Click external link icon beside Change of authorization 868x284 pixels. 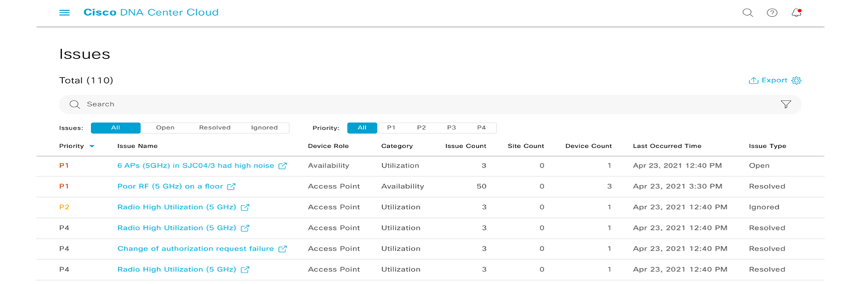tap(282, 249)
